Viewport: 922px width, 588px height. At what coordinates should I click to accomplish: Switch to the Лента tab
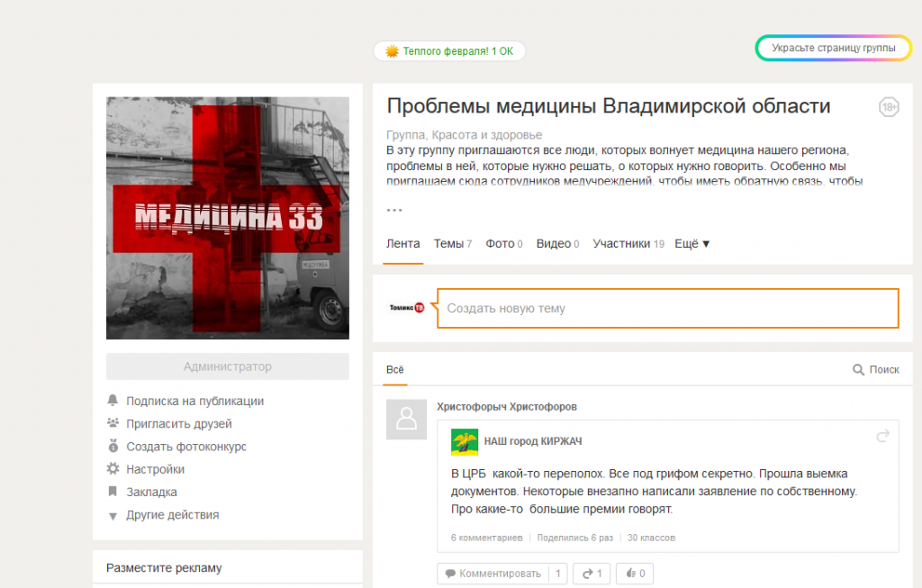coord(402,243)
